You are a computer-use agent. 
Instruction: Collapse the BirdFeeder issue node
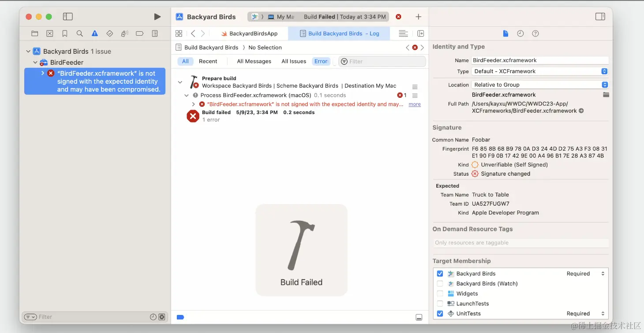click(x=35, y=63)
